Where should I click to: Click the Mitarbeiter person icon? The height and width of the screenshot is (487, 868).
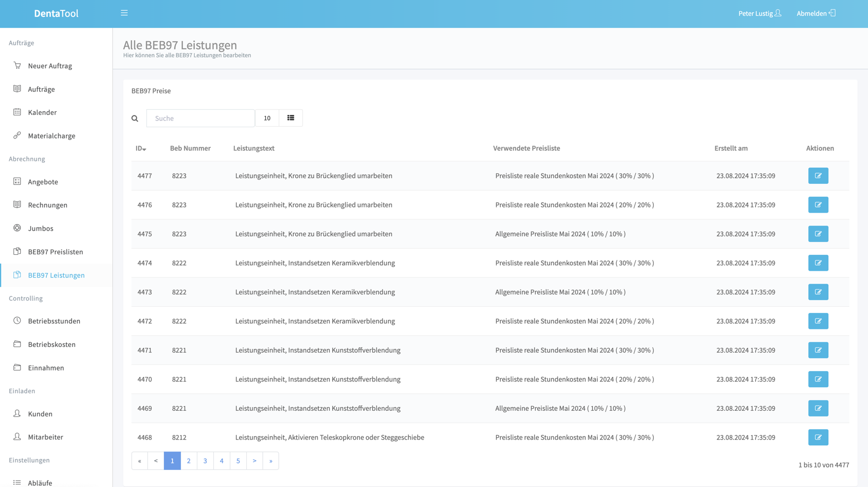click(x=17, y=437)
